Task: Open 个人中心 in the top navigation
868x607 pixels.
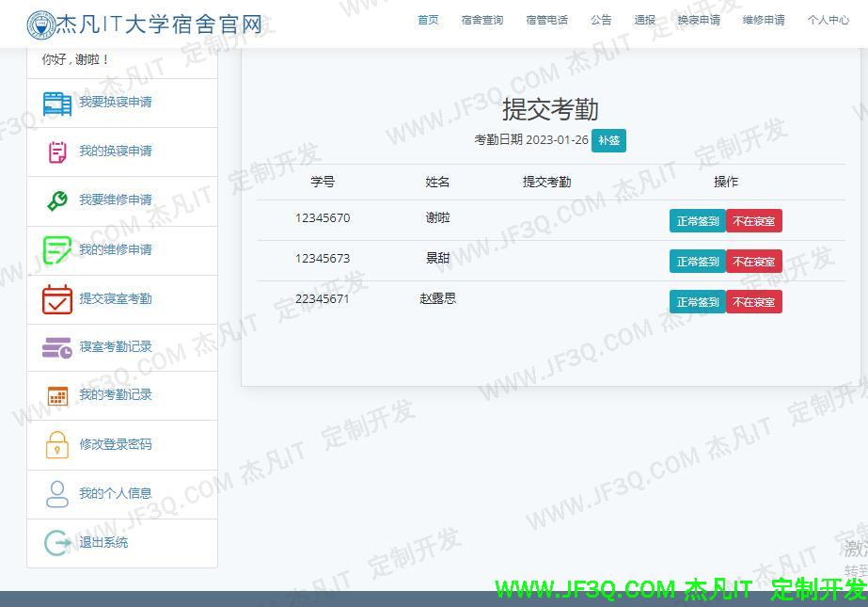Action: tap(828, 20)
